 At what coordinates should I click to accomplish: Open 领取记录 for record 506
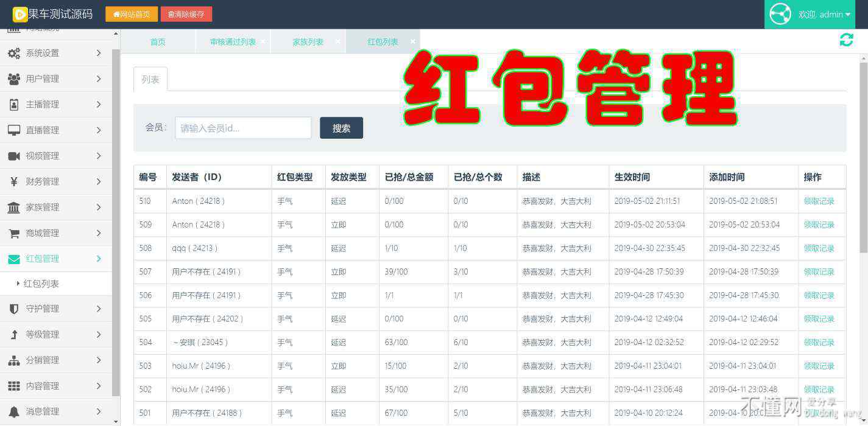[x=819, y=295]
